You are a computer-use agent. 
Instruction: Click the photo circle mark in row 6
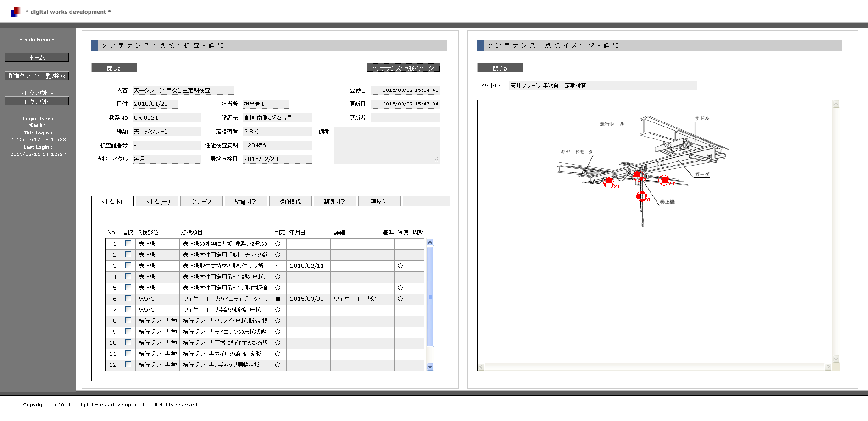click(400, 299)
